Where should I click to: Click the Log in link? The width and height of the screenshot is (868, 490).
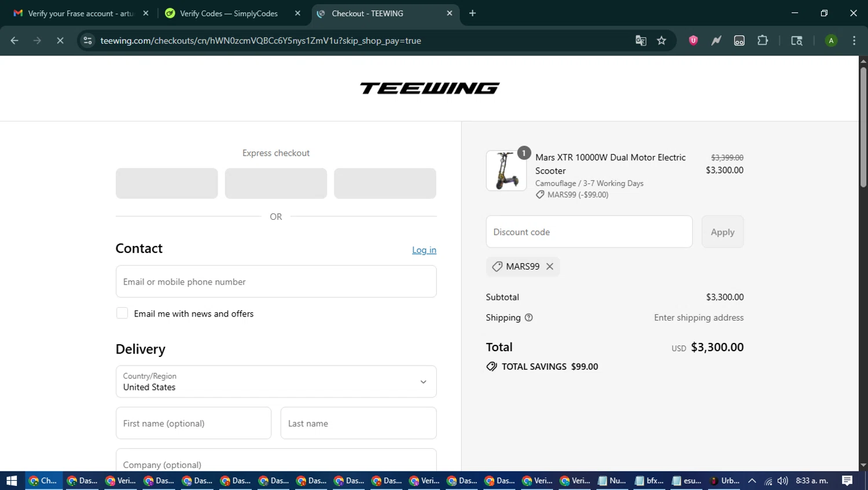coord(424,250)
